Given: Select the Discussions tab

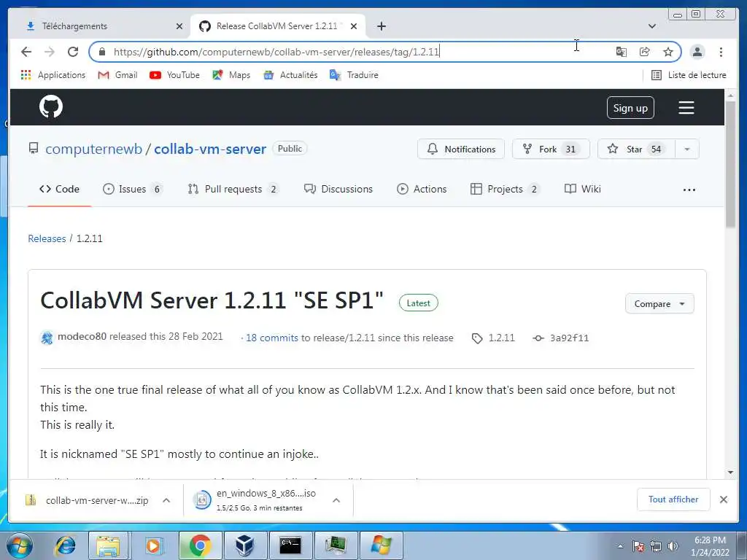Looking at the screenshot, I should click(x=338, y=189).
